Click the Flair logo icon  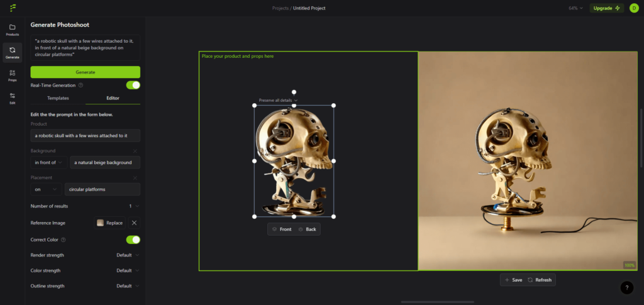click(x=13, y=8)
